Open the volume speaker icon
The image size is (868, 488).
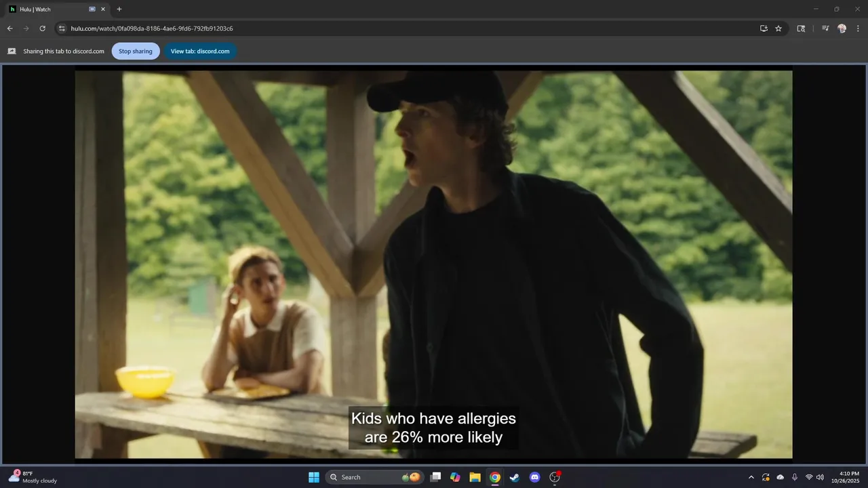pos(820,477)
